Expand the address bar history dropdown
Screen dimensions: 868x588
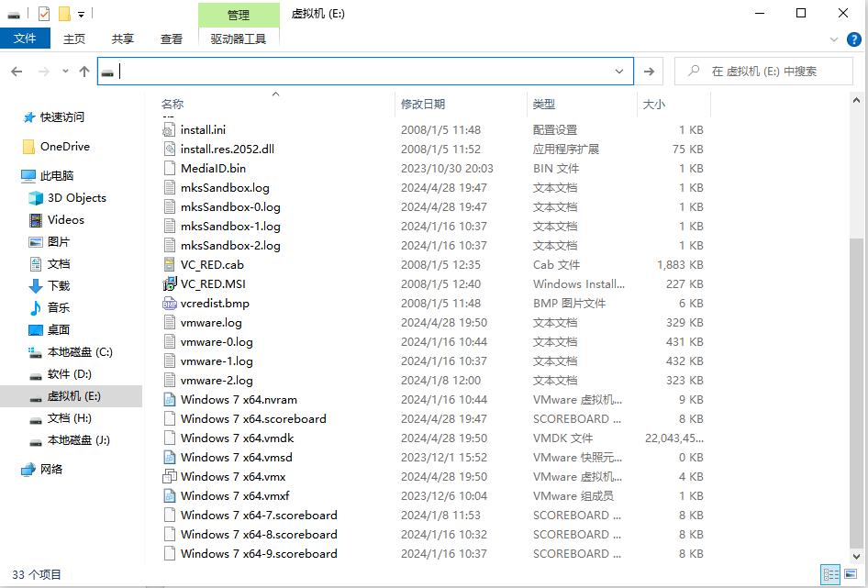click(x=620, y=72)
